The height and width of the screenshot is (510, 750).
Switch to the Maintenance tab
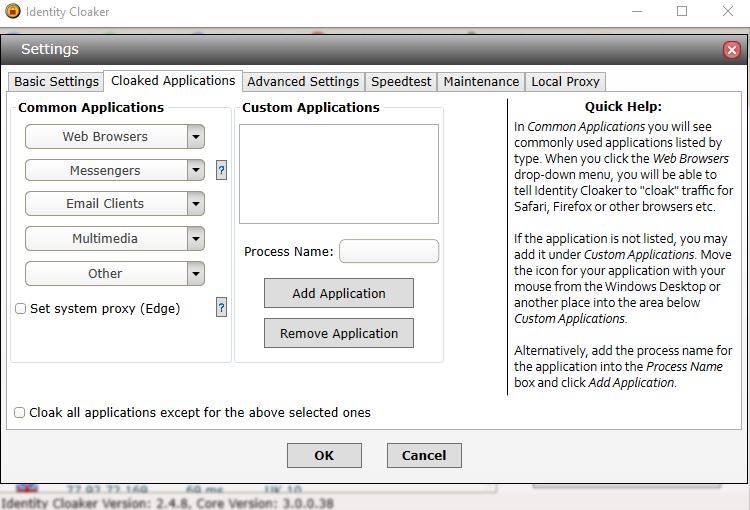[481, 81]
